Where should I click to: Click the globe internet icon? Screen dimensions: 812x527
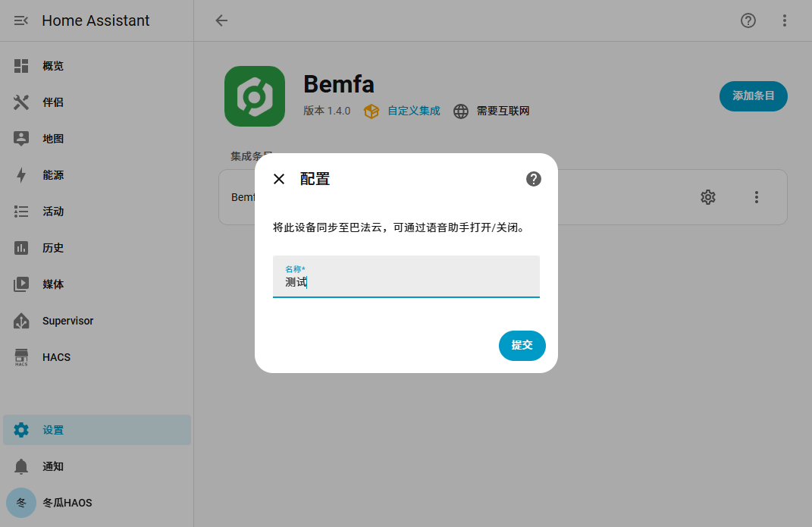click(x=461, y=111)
